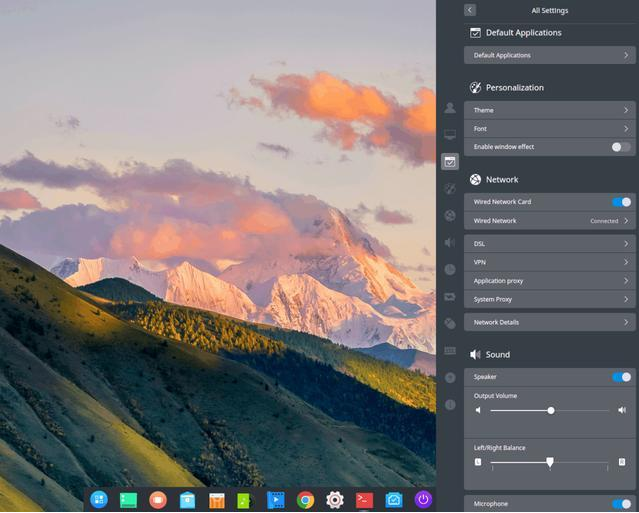Viewport: 639px width, 513px height.
Task: Open Wired Network connection showing Connected
Action: [x=549, y=220]
